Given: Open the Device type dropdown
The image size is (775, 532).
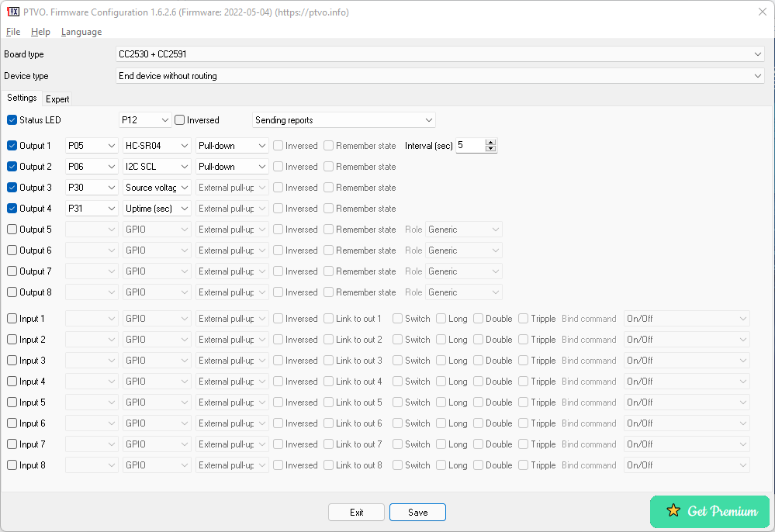Looking at the screenshot, I should [x=757, y=75].
